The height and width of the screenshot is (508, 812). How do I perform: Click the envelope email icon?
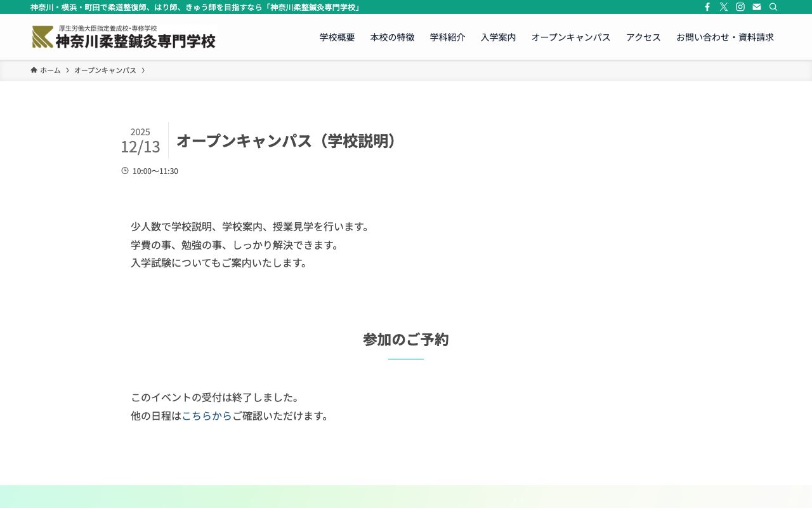pos(757,7)
